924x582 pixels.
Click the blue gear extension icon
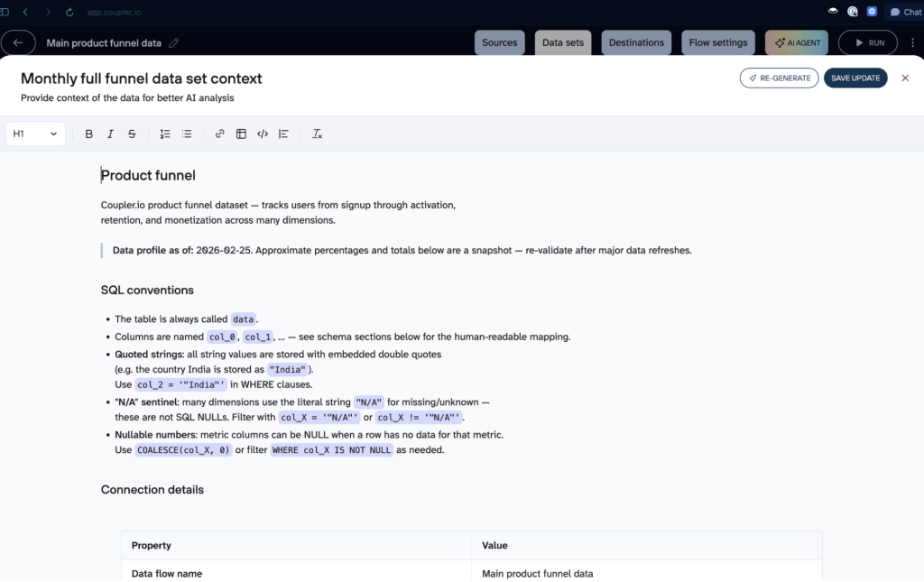(x=873, y=11)
